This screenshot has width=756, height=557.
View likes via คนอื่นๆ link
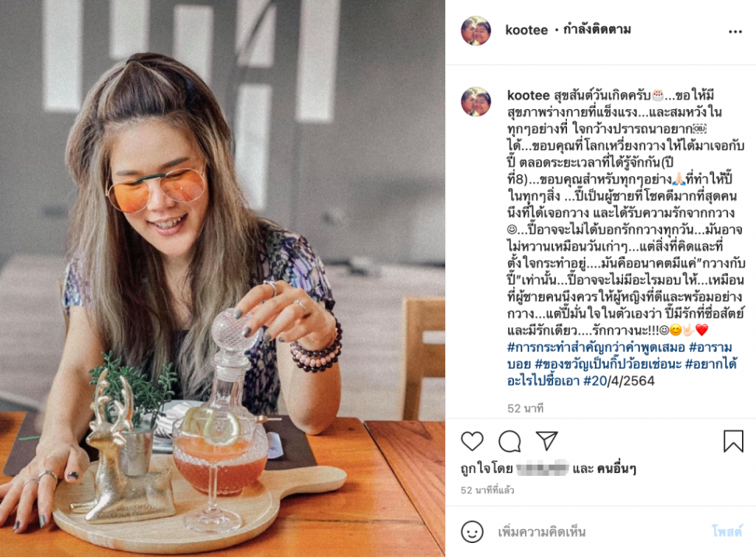click(616, 468)
